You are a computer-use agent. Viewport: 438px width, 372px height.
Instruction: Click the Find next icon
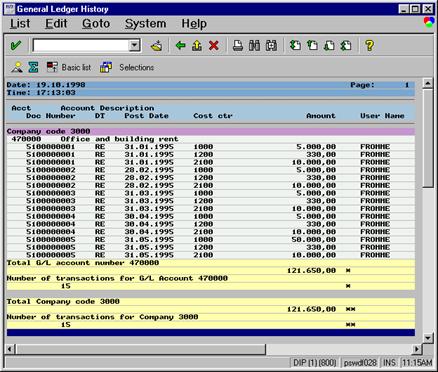click(271, 45)
